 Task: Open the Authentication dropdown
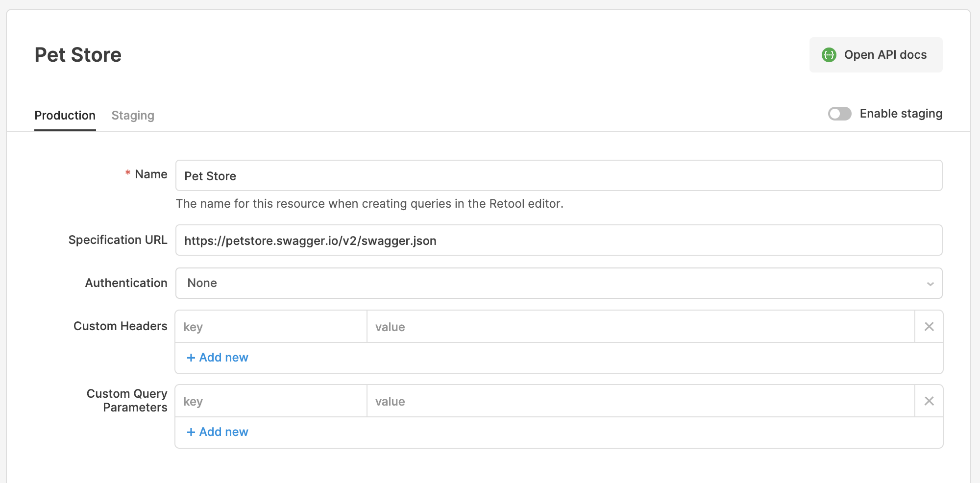tap(559, 283)
